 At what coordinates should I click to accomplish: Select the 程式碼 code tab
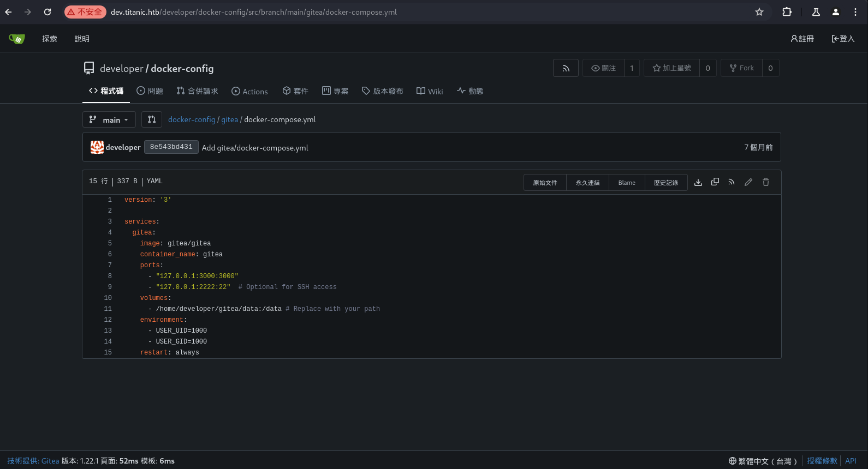click(x=106, y=91)
